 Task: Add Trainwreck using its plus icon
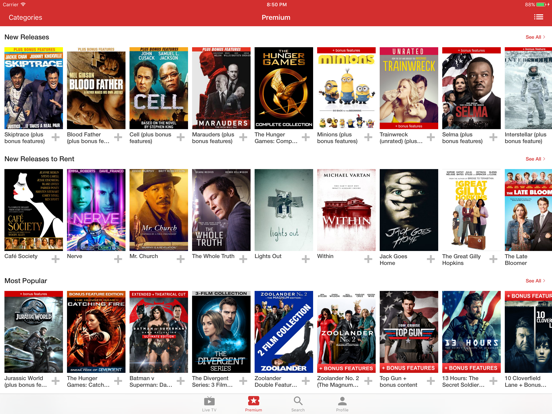(431, 137)
